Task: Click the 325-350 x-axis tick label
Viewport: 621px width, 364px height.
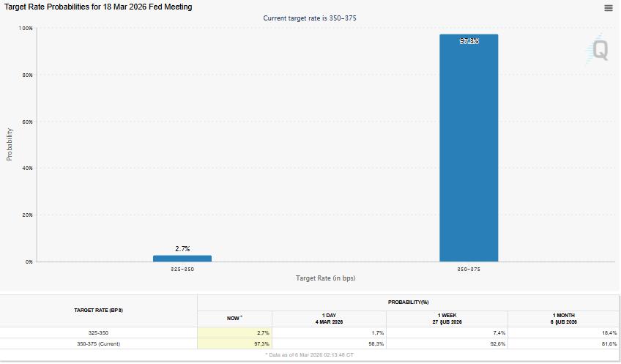Action: (182, 269)
